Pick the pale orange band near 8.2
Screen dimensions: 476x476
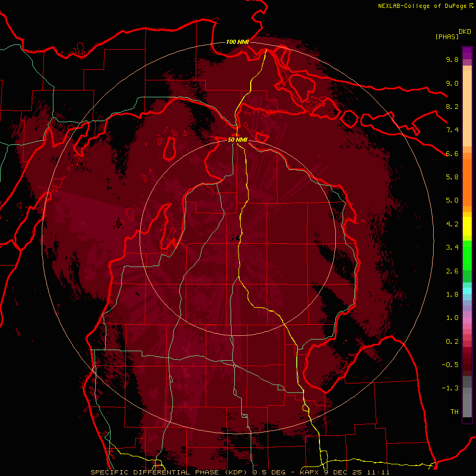(x=467, y=108)
